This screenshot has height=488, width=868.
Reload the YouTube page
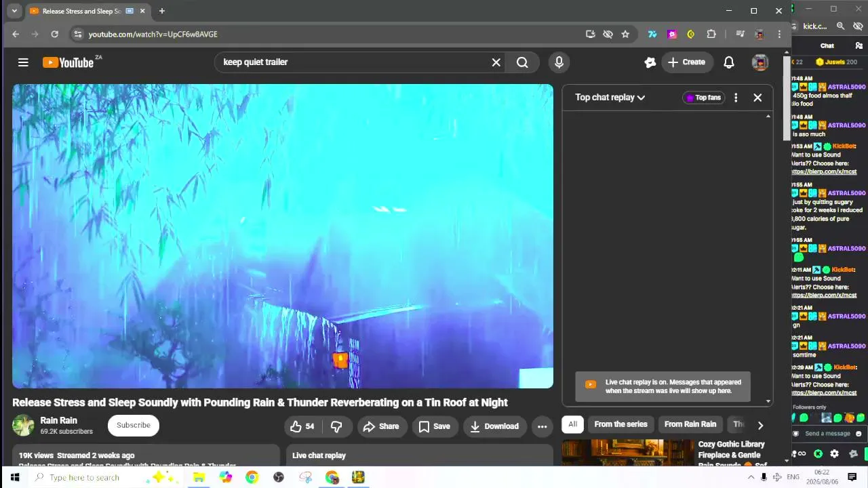coord(55,34)
